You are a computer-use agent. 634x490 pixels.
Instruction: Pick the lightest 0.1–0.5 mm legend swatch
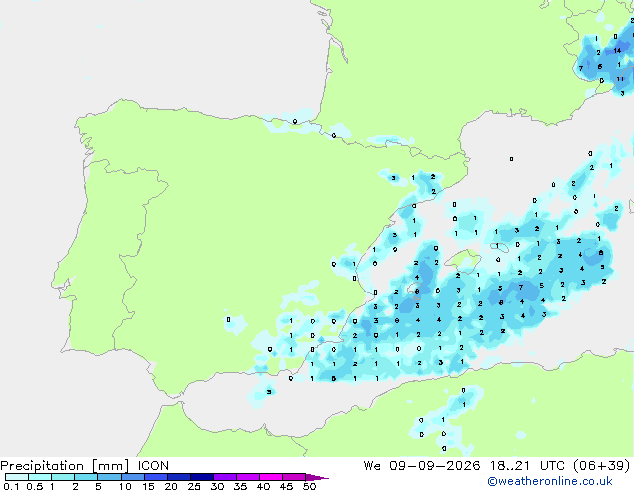point(17,477)
